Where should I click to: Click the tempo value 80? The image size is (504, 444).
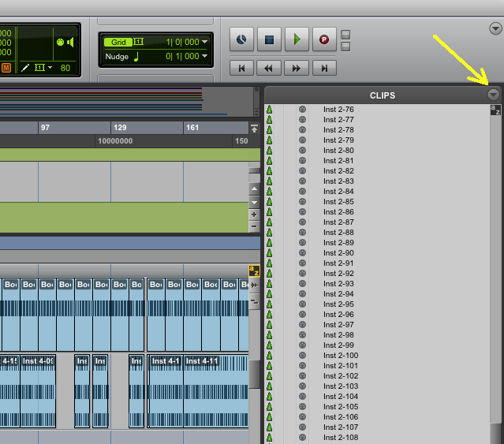pos(65,68)
